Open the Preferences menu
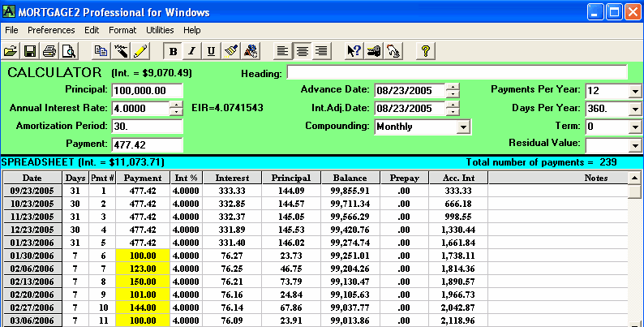This screenshot has height=327, width=644. tap(50, 30)
